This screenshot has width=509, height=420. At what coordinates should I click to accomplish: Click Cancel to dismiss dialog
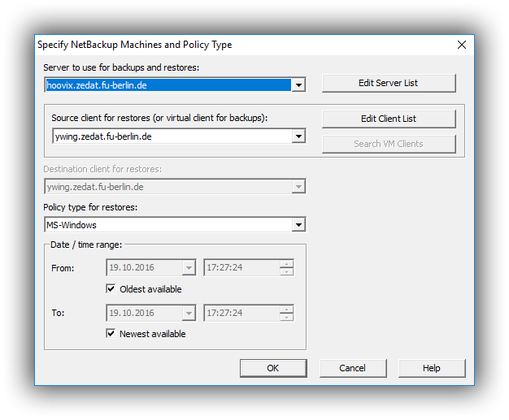tap(353, 368)
